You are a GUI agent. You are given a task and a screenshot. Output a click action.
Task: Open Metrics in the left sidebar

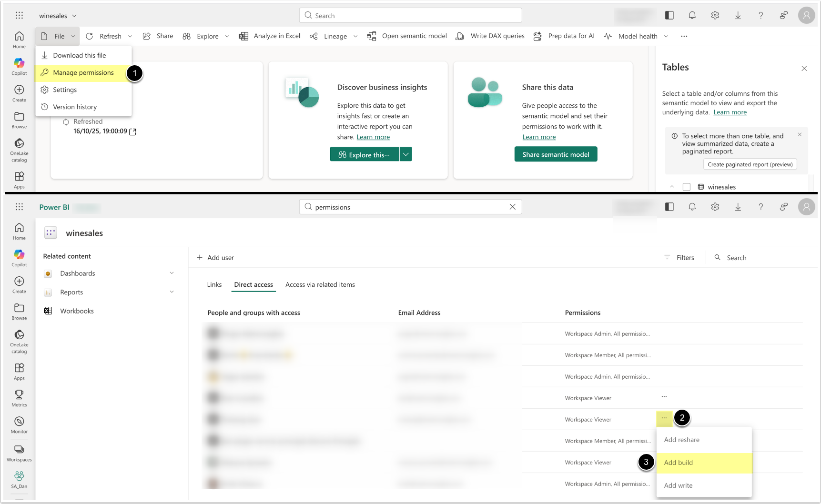pos(19,398)
